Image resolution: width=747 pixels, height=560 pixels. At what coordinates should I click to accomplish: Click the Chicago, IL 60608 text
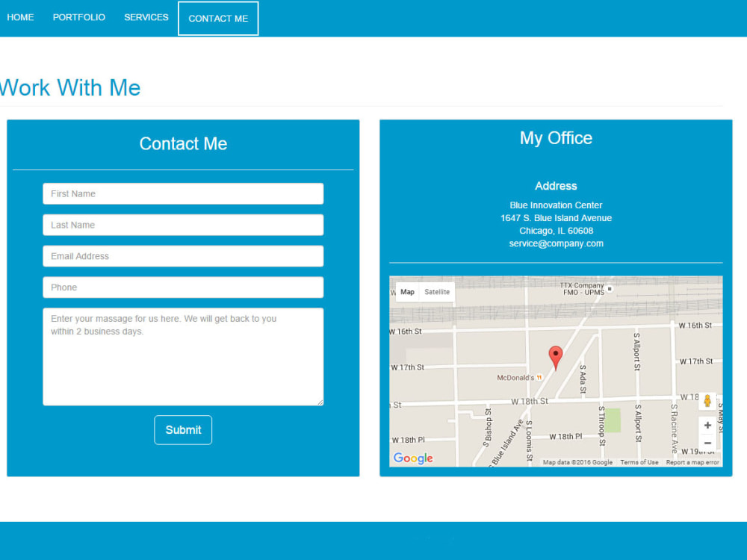556,231
